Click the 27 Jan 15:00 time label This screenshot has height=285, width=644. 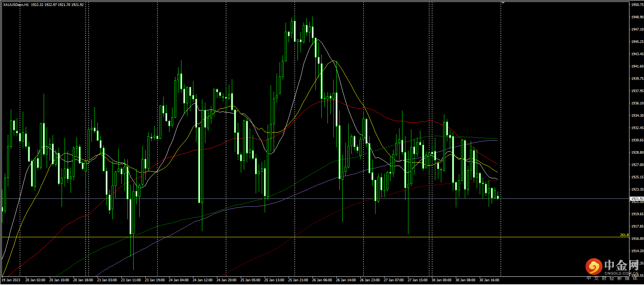point(417,280)
